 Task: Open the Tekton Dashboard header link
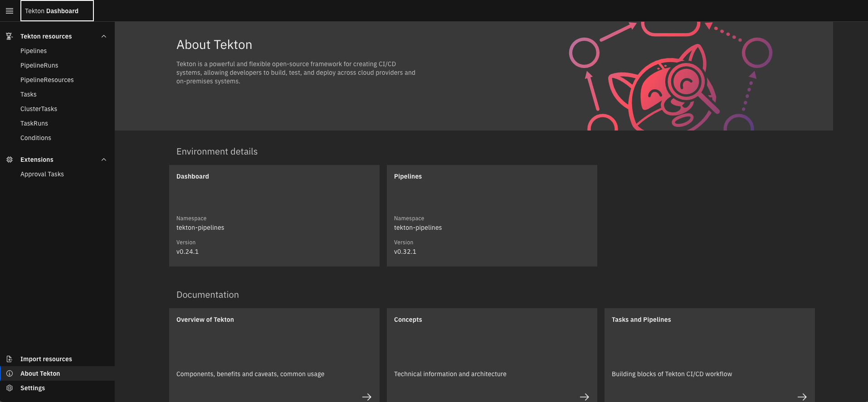tap(57, 11)
